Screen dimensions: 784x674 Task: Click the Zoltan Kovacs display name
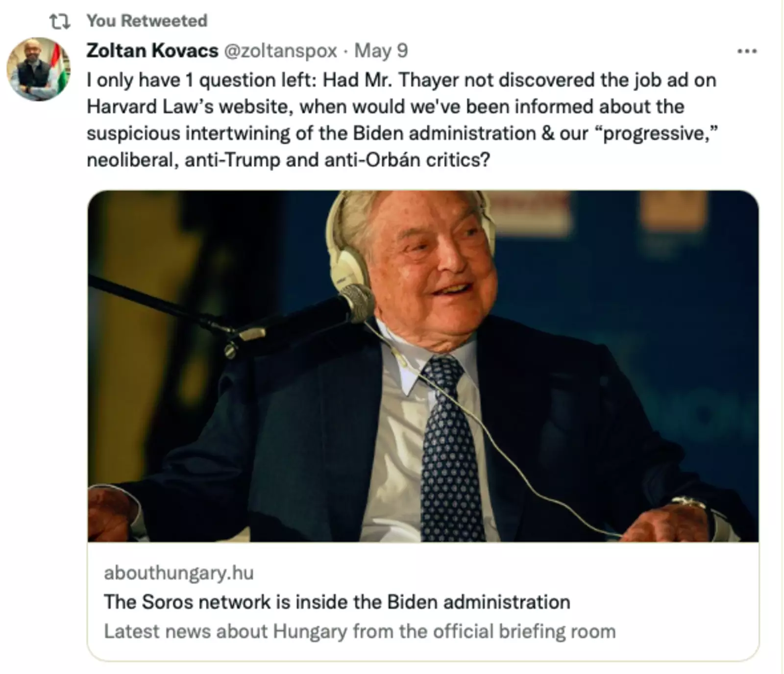[x=152, y=51]
